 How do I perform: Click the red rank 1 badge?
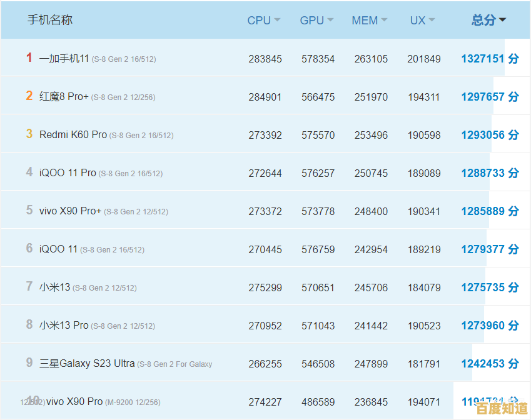(29, 57)
